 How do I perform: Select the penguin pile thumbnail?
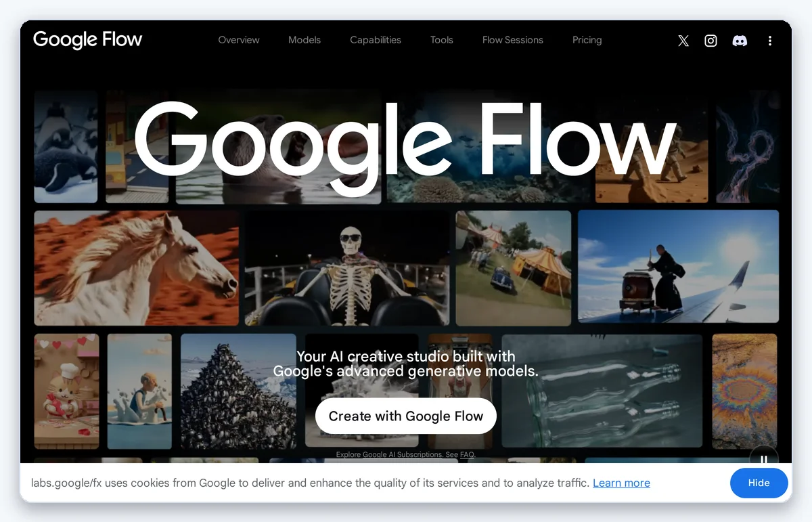click(x=239, y=391)
